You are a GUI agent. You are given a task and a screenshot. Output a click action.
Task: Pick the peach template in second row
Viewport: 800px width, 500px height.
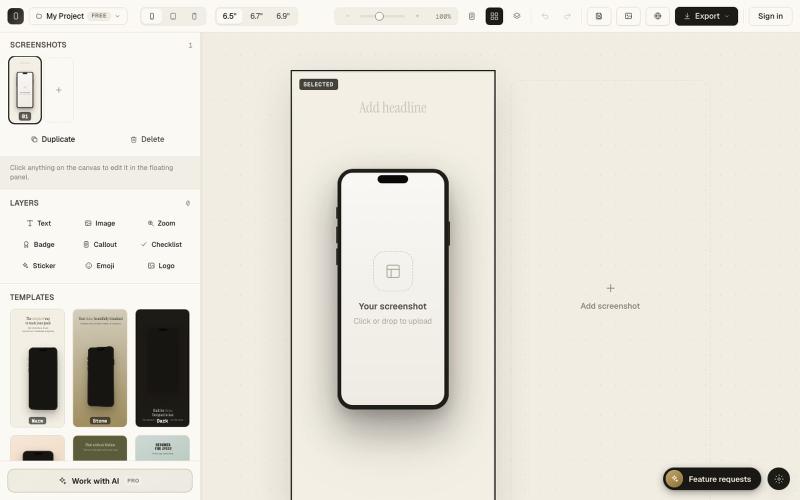coord(37,448)
